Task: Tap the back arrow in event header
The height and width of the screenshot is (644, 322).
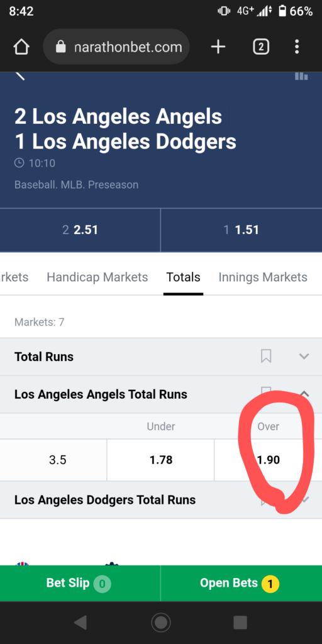Action: (19, 76)
